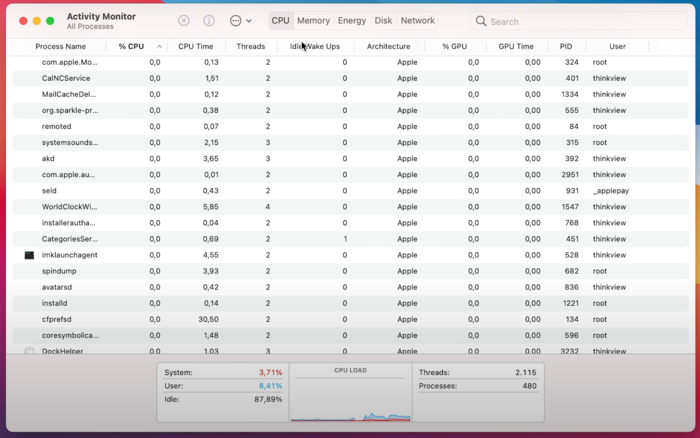700x438 pixels.
Task: Select the CategoriesSer... process row
Action: [350, 239]
